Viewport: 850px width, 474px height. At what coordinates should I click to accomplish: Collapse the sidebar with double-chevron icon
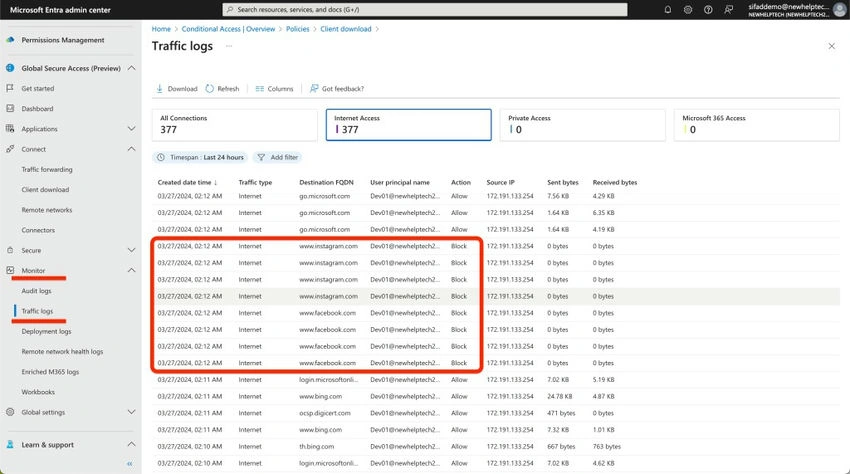coord(130,464)
